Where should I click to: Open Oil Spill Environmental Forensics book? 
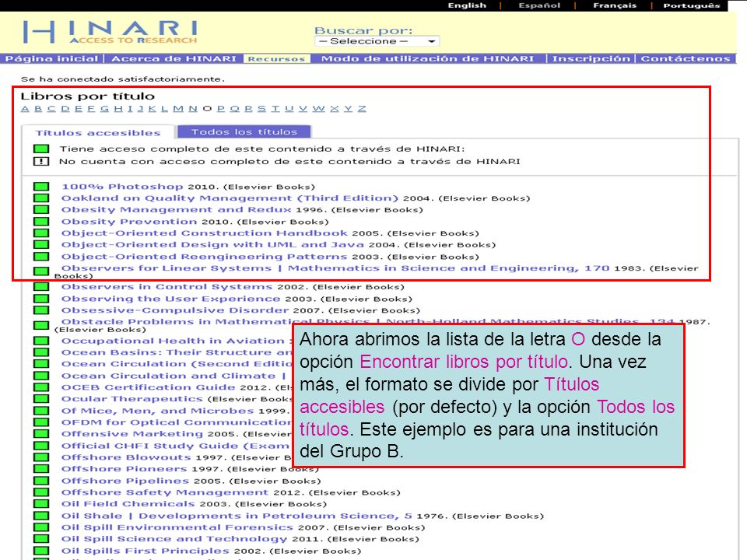[177, 527]
